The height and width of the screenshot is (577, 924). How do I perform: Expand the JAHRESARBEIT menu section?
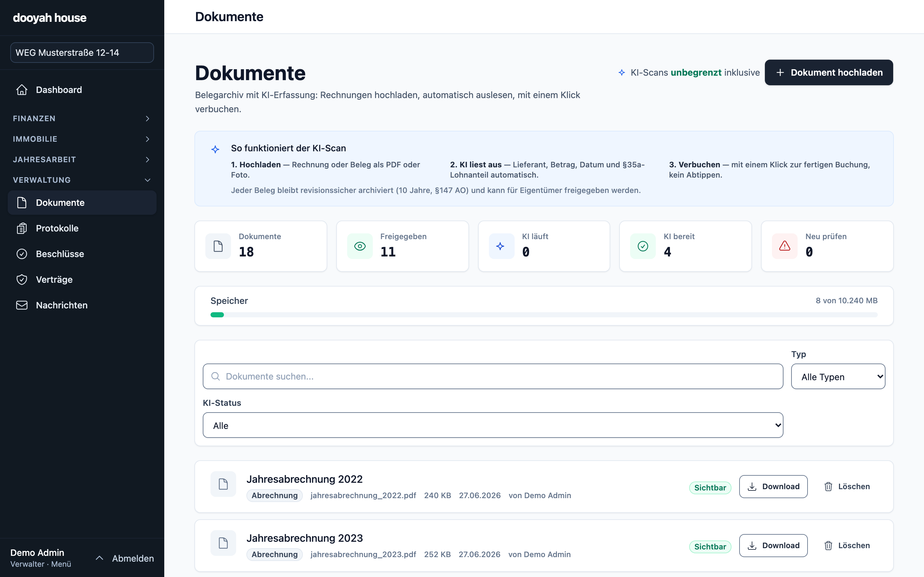pos(82,160)
